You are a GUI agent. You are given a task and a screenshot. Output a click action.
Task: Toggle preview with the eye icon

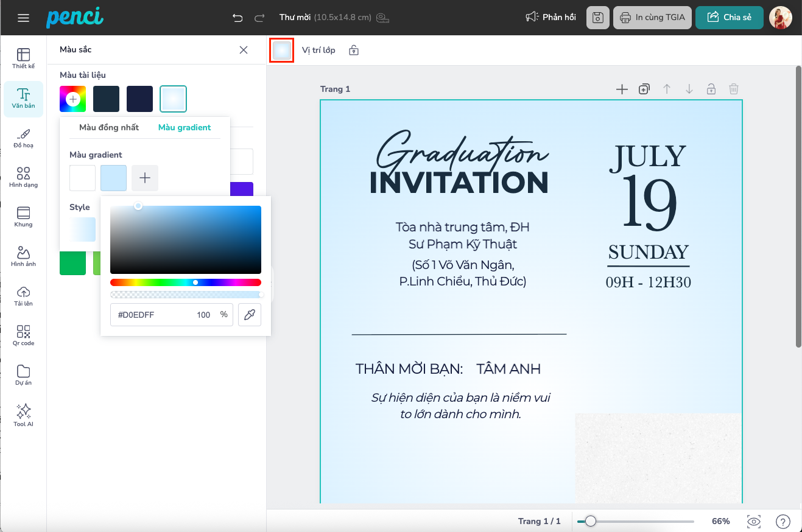click(x=754, y=521)
